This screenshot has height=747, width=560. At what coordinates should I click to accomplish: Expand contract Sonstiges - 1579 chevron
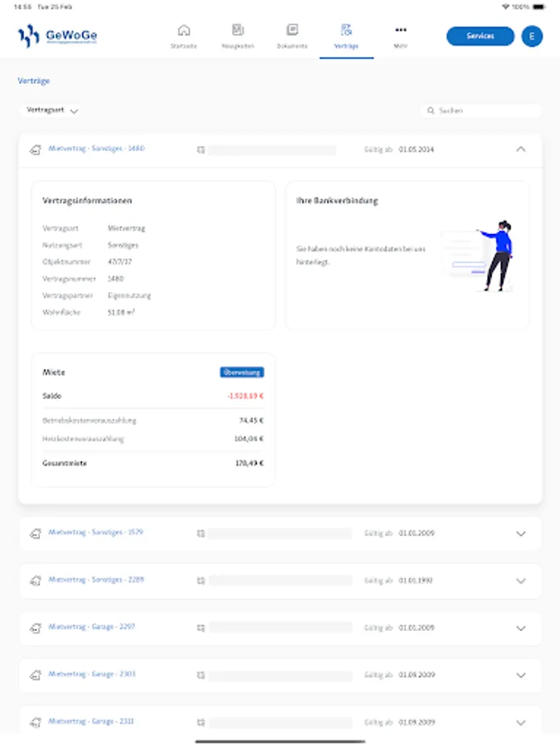520,534
